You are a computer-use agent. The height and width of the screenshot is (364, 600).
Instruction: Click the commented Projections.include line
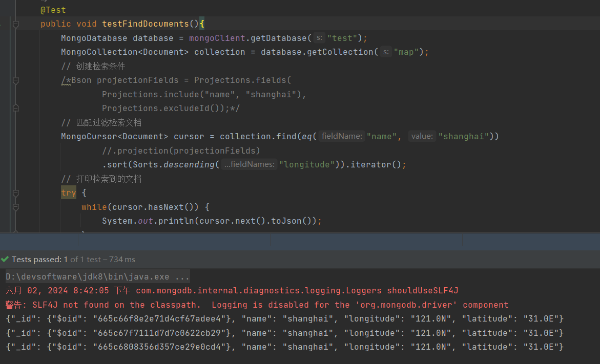coord(204,94)
